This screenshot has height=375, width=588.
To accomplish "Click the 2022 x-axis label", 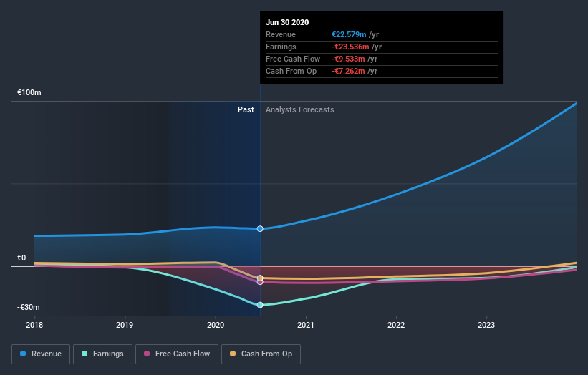I will (396, 325).
